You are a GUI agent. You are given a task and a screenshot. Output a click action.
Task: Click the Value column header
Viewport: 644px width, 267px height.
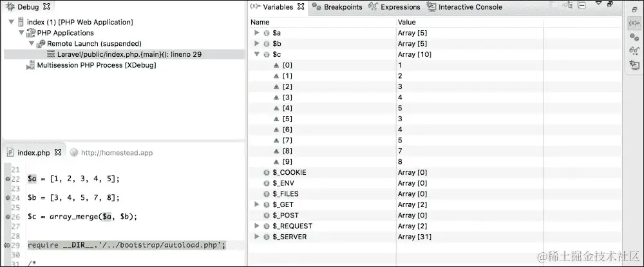pos(470,22)
